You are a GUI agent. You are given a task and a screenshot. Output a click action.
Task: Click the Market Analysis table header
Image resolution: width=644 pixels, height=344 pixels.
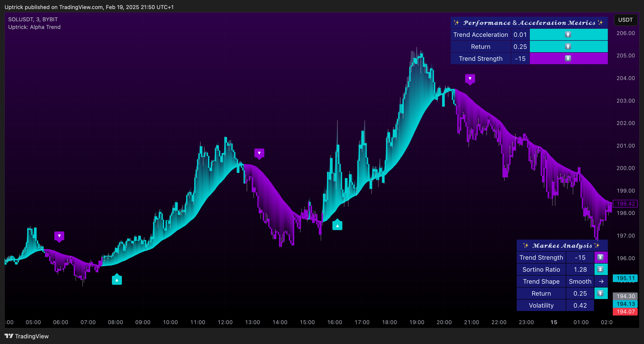562,246
